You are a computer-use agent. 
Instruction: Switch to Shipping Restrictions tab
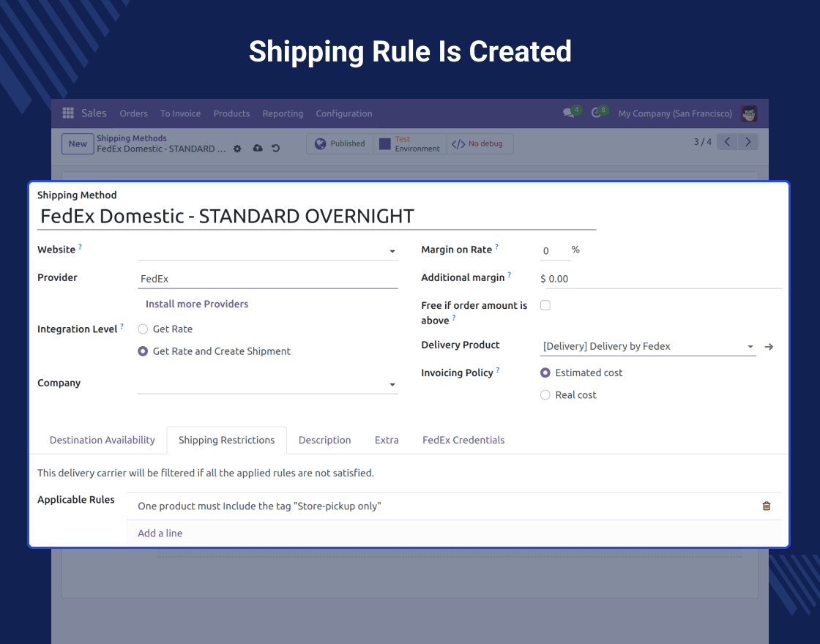[226, 440]
